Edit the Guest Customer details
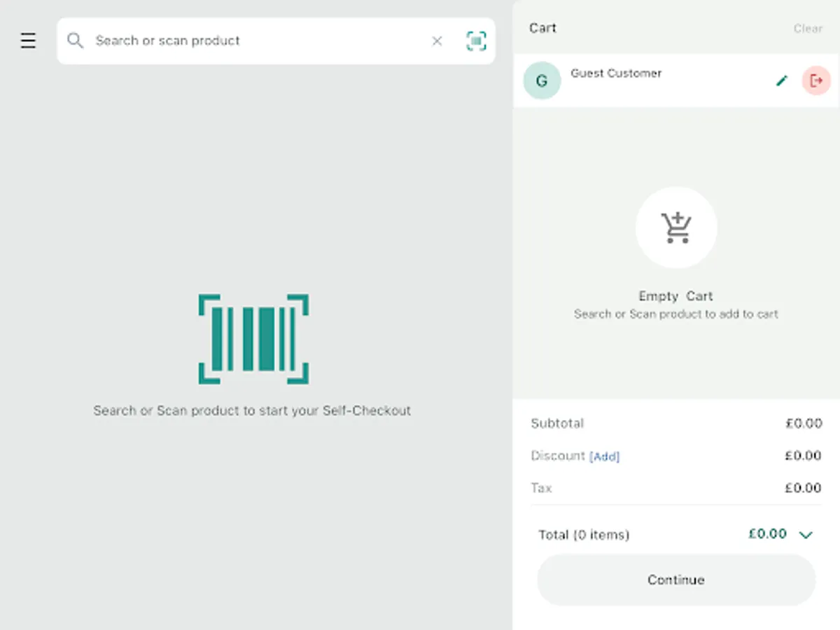840x630 pixels. coord(782,81)
